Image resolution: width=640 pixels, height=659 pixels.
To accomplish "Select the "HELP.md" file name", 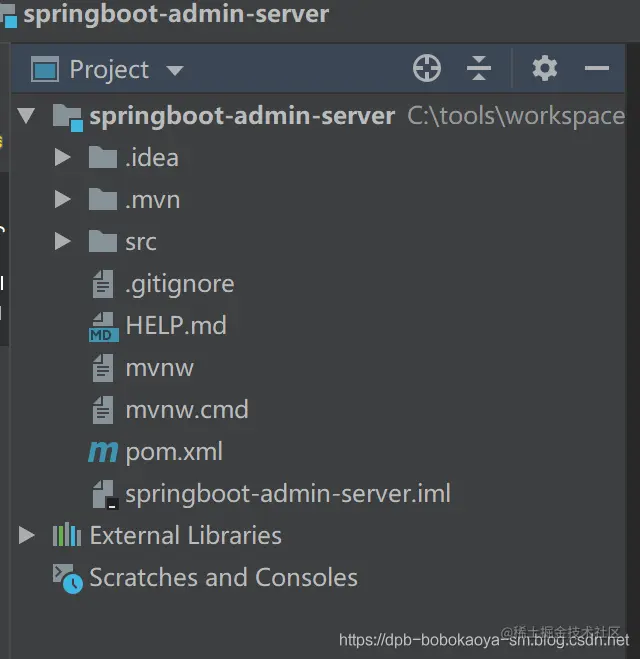I will (176, 326).
